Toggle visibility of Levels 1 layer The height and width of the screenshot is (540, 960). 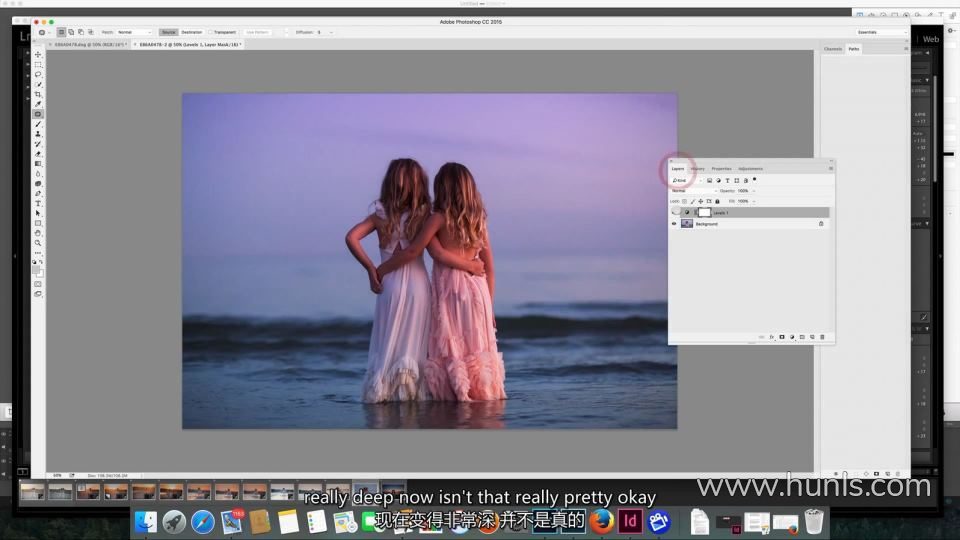[x=674, y=213]
